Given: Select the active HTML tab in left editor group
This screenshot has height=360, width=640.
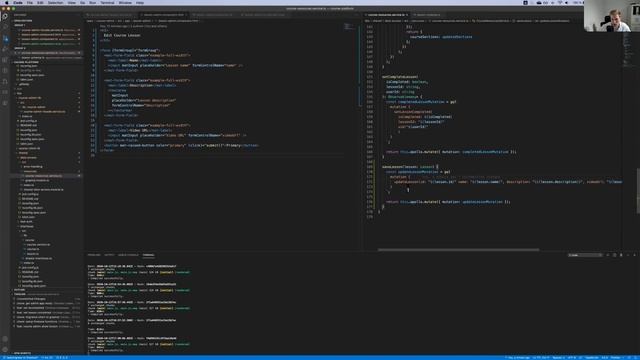Looking at the screenshot, I should tap(163, 15).
